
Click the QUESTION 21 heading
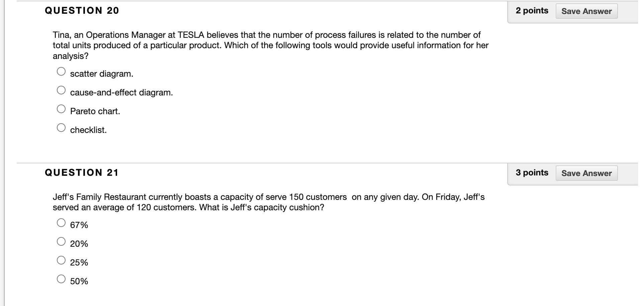[x=82, y=172]
